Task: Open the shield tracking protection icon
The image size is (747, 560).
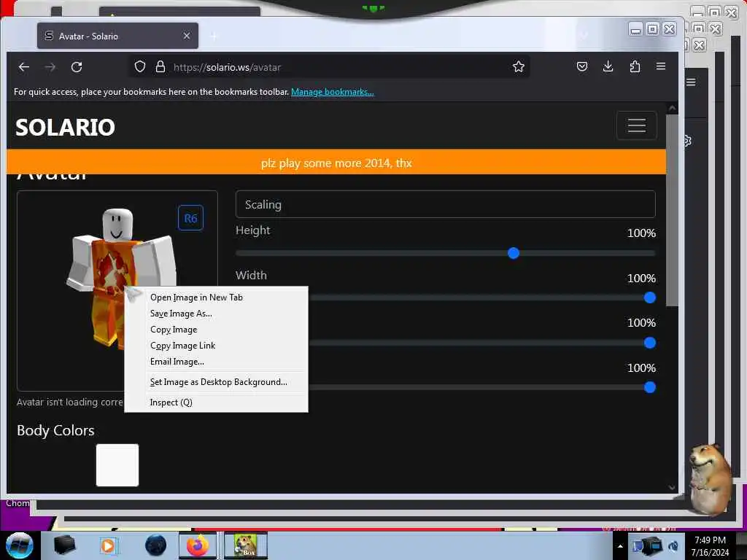Action: 139,66
